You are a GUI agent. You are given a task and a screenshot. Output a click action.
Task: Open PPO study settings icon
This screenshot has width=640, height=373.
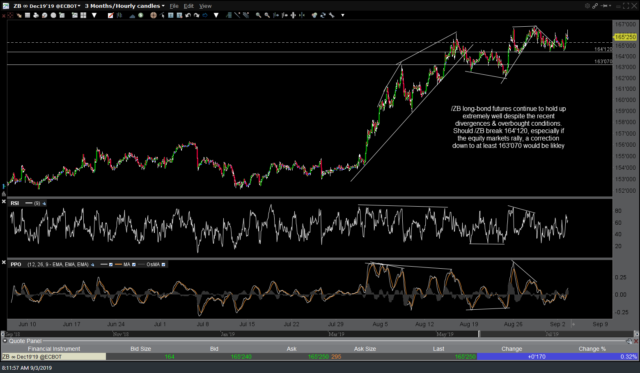point(93,264)
